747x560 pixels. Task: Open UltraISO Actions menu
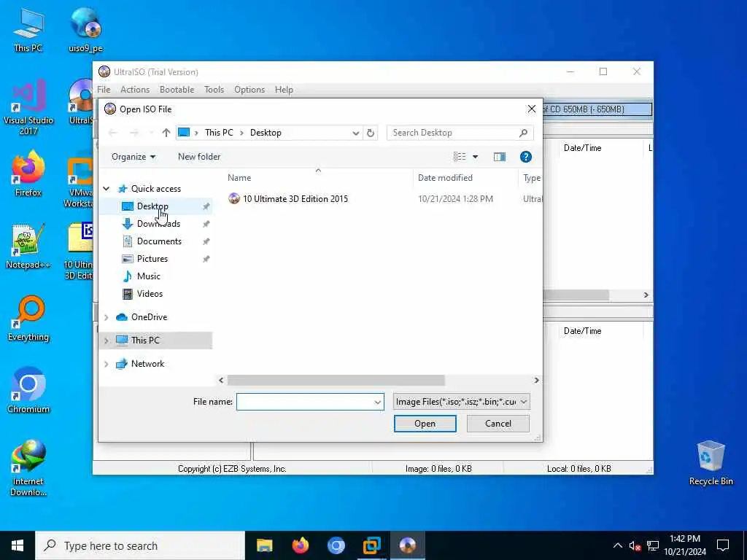[135, 90]
